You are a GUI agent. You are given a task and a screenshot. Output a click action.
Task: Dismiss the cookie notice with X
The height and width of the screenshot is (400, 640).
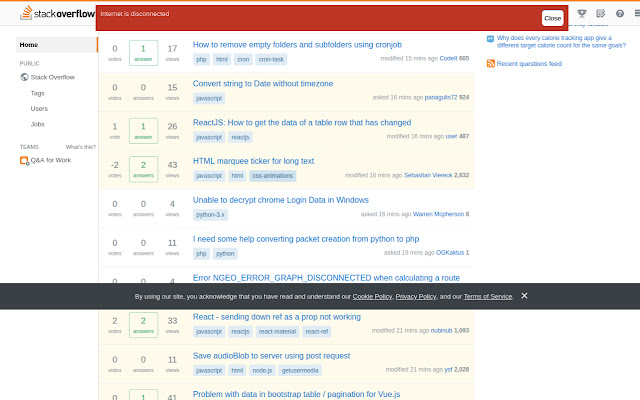[x=524, y=296]
